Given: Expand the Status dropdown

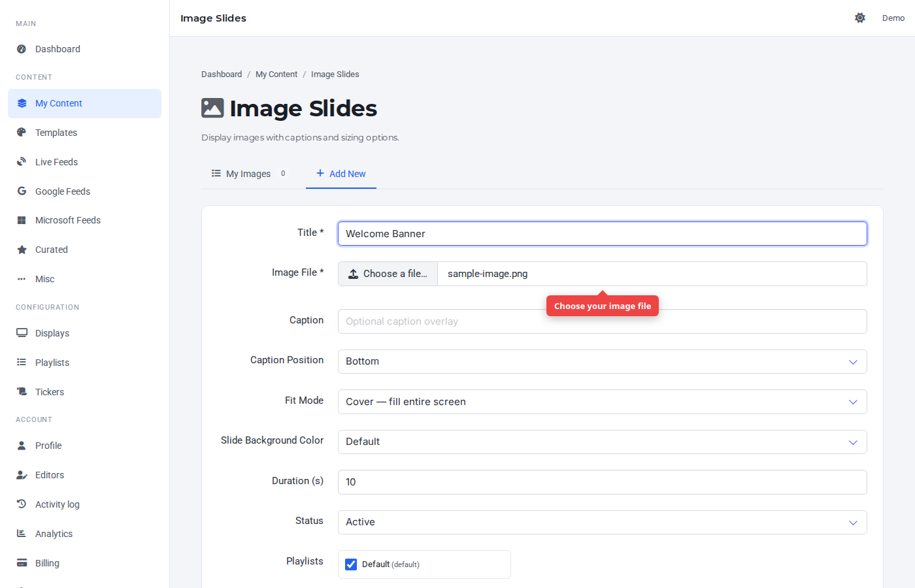Looking at the screenshot, I should point(602,522).
